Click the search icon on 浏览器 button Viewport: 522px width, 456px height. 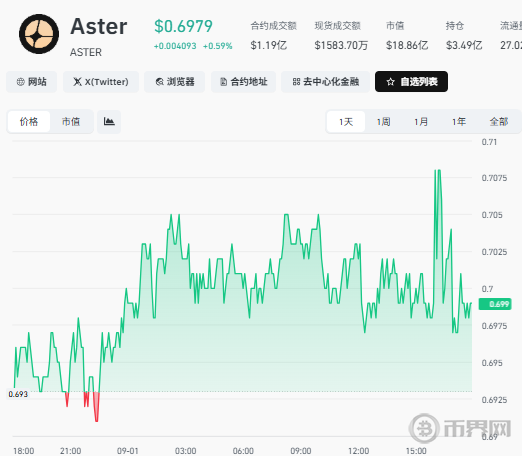coord(160,82)
